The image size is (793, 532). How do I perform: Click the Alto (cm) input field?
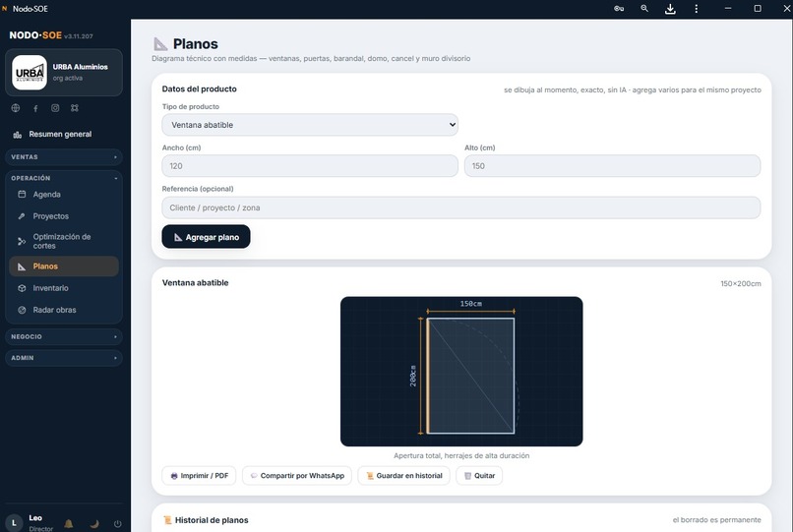(x=612, y=166)
